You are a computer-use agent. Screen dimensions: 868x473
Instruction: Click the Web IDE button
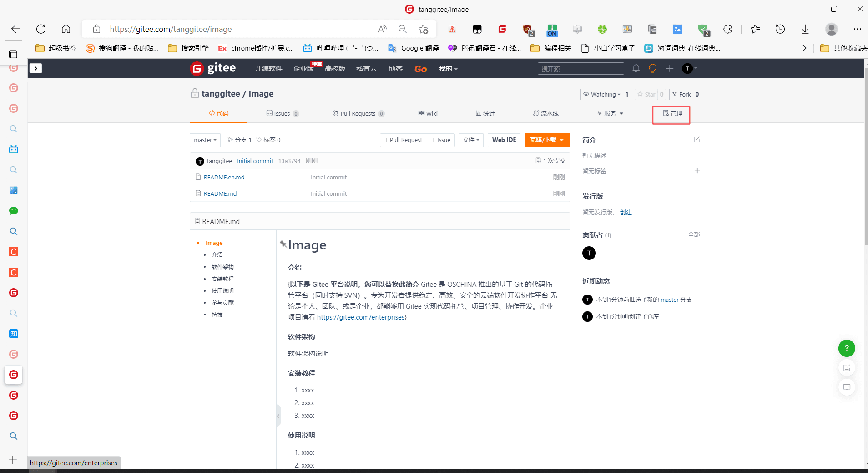click(504, 140)
